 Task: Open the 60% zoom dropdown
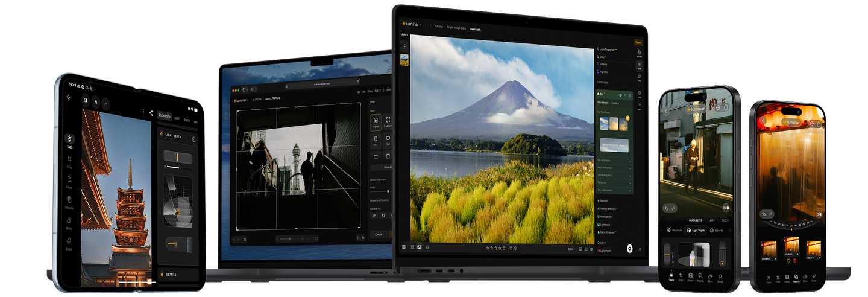[x=570, y=248]
